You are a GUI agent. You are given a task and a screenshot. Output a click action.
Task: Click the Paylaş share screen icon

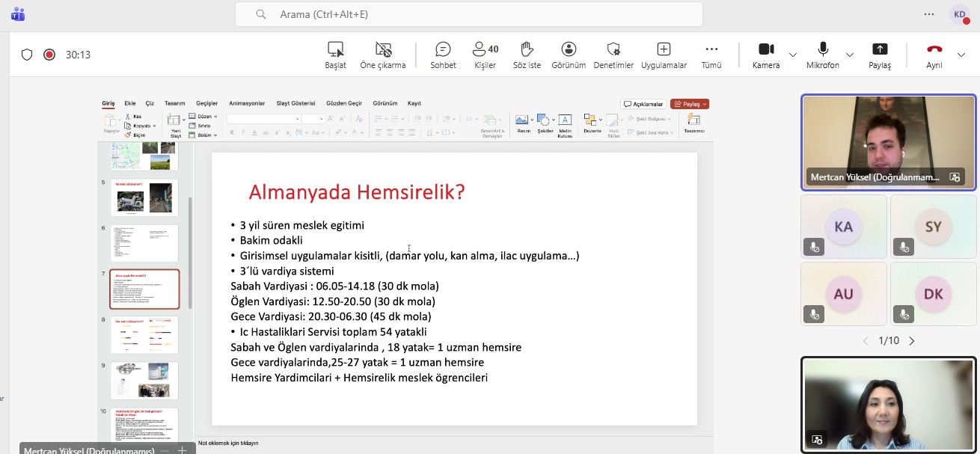pos(880,55)
